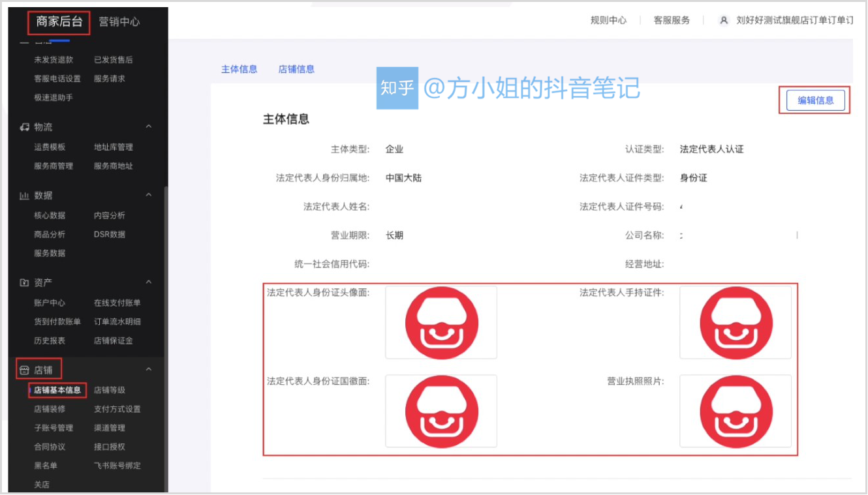Open 运费模板 menu item
Image resolution: width=868 pixels, height=495 pixels.
(x=50, y=147)
